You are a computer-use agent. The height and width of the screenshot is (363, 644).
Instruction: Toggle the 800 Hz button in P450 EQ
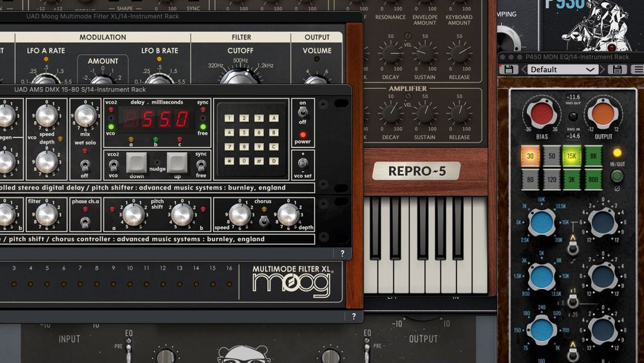point(594,179)
